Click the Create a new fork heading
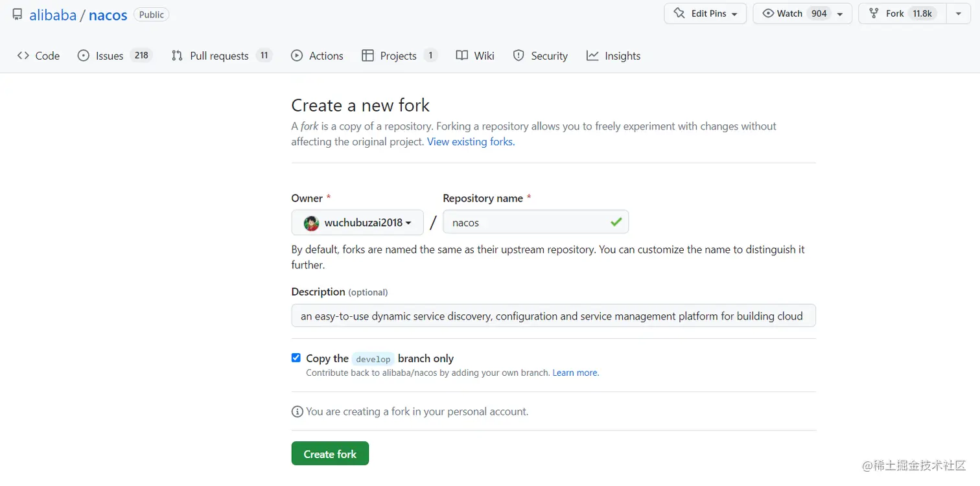This screenshot has width=980, height=486. coord(360,106)
